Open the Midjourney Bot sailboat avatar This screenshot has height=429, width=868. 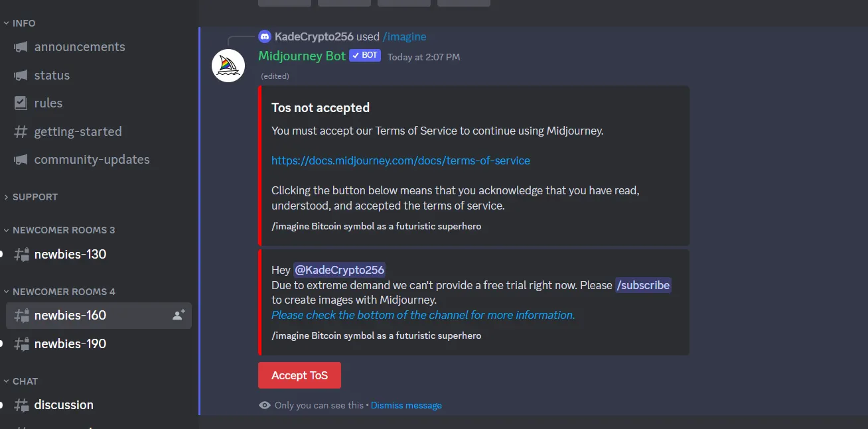pyautogui.click(x=228, y=66)
